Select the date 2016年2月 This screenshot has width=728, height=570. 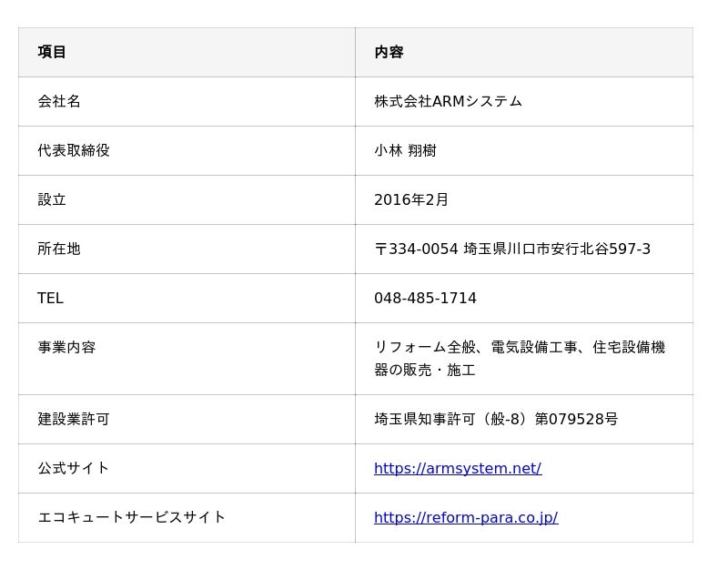click(x=411, y=199)
